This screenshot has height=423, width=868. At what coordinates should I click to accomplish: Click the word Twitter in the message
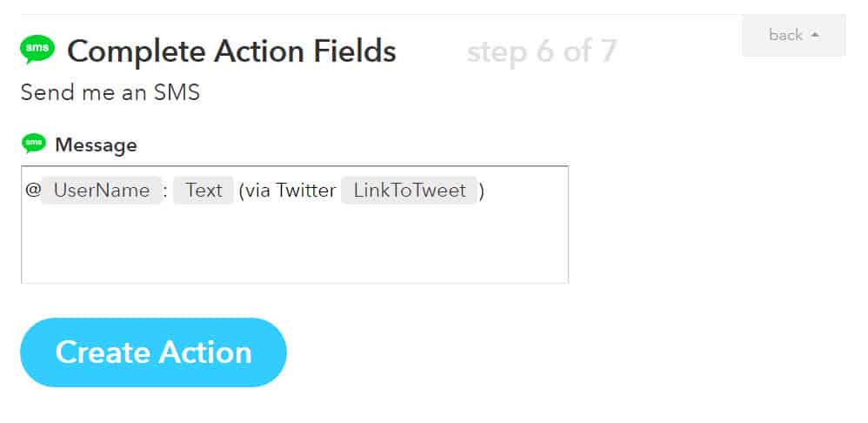pos(306,191)
